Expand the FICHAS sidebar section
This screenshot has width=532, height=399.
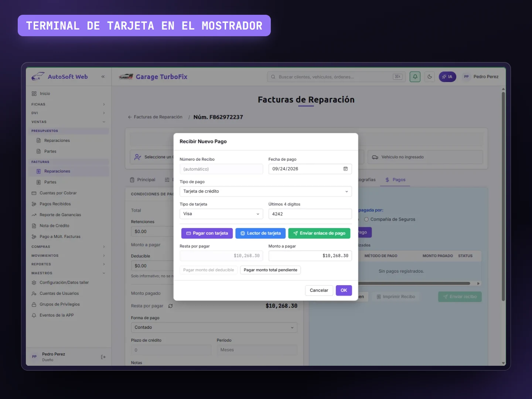[68, 105]
